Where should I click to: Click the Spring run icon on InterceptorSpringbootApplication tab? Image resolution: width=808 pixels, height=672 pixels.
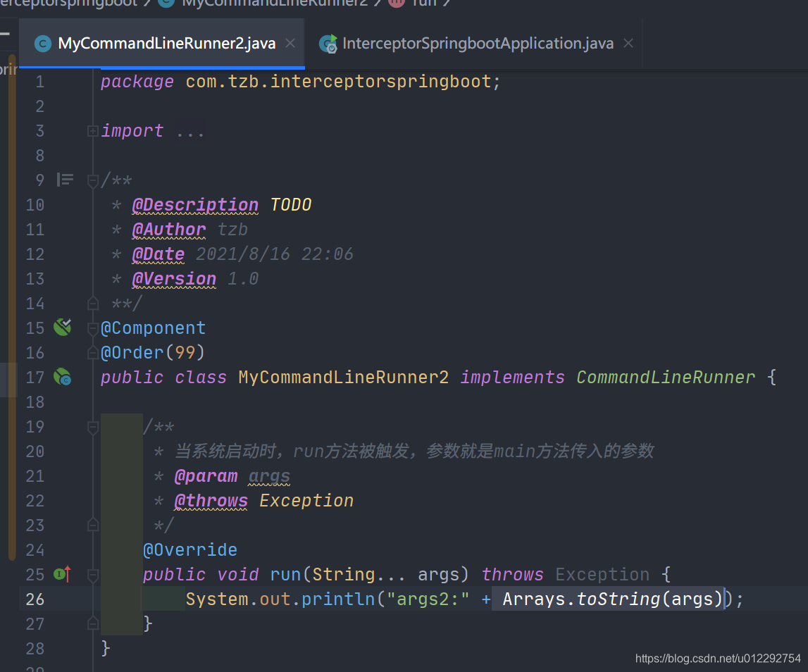(x=328, y=44)
